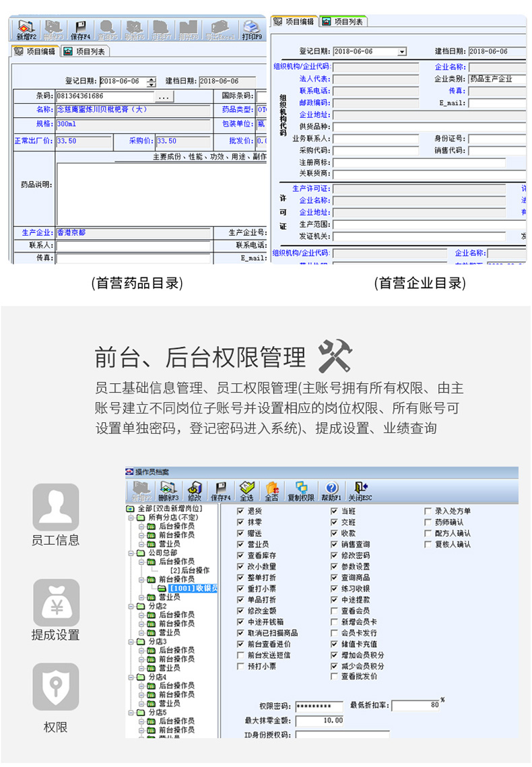
Task: Click the '...' browse button beside 条码
Action: tap(164, 97)
